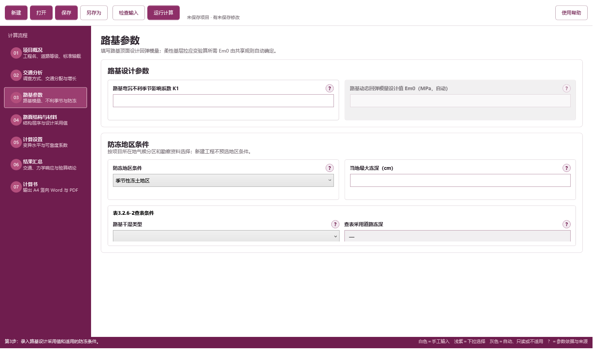The image size is (599, 364).
Task: Open help icon for 当地最大冻深 (cm)
Action: tap(566, 168)
